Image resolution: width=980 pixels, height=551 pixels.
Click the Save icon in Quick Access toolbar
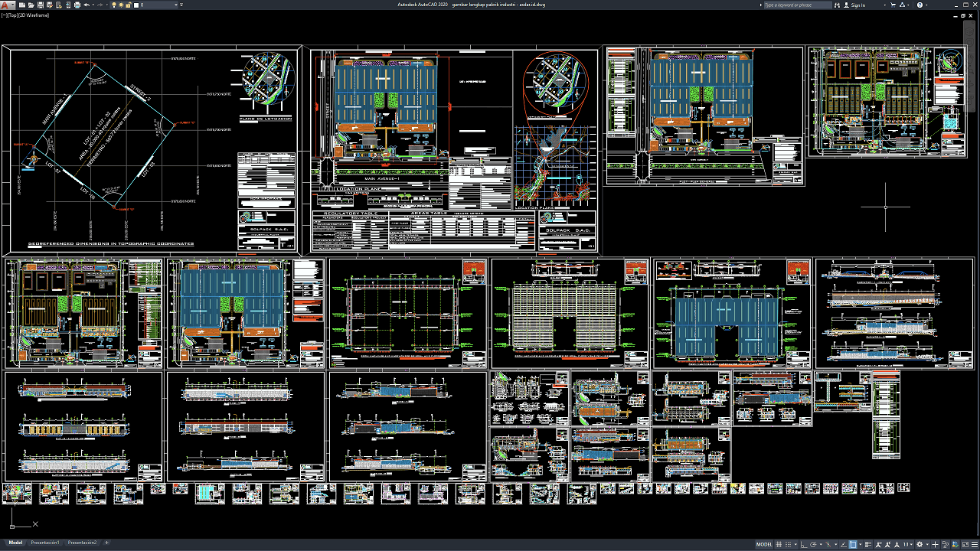(41, 5)
